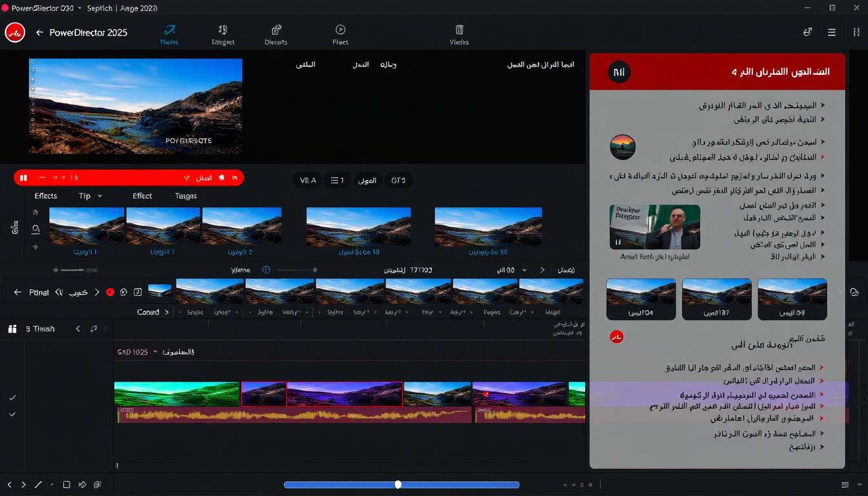
Task: Open the selected blue first tab in the top toolbar
Action: (x=169, y=35)
